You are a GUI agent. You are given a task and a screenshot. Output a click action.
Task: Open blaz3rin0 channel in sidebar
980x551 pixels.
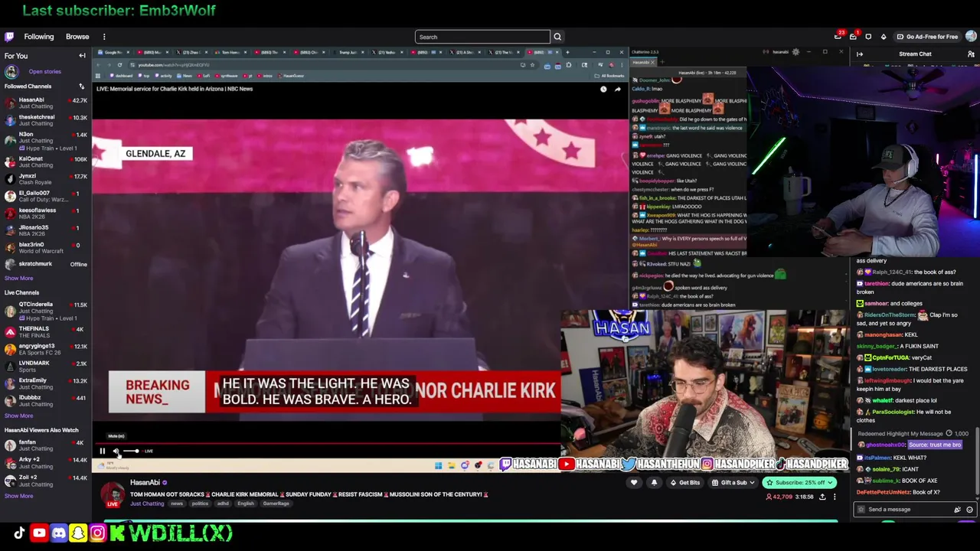(x=46, y=247)
